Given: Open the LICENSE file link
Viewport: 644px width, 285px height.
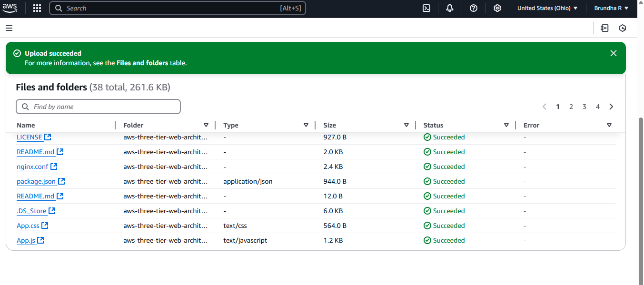Looking at the screenshot, I should pyautogui.click(x=30, y=137).
